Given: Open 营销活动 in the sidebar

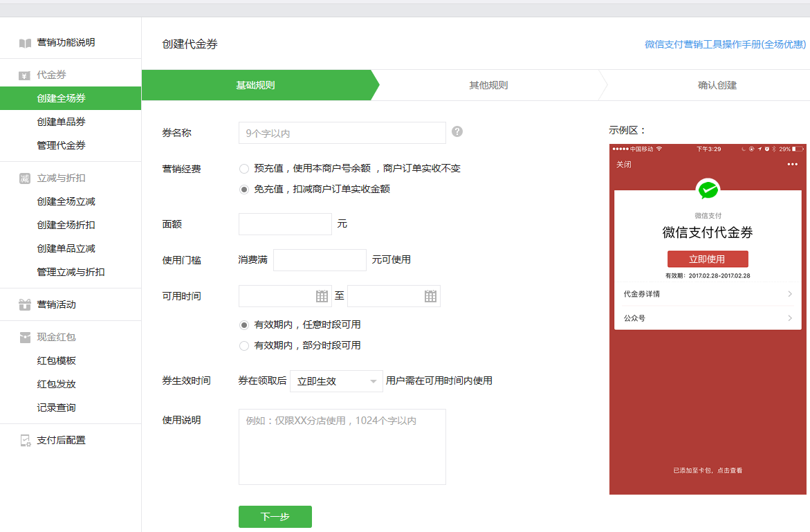Looking at the screenshot, I should coord(56,304).
